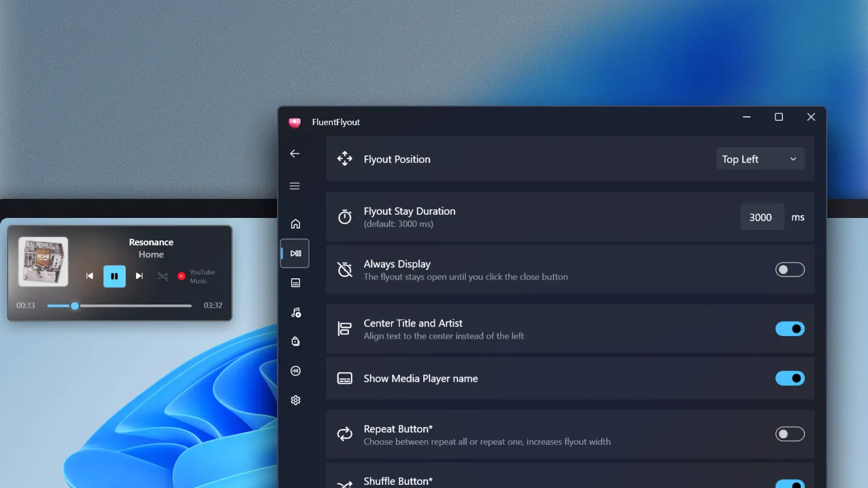The width and height of the screenshot is (868, 488).
Task: Enable the Repeat Button option
Action: 789,434
